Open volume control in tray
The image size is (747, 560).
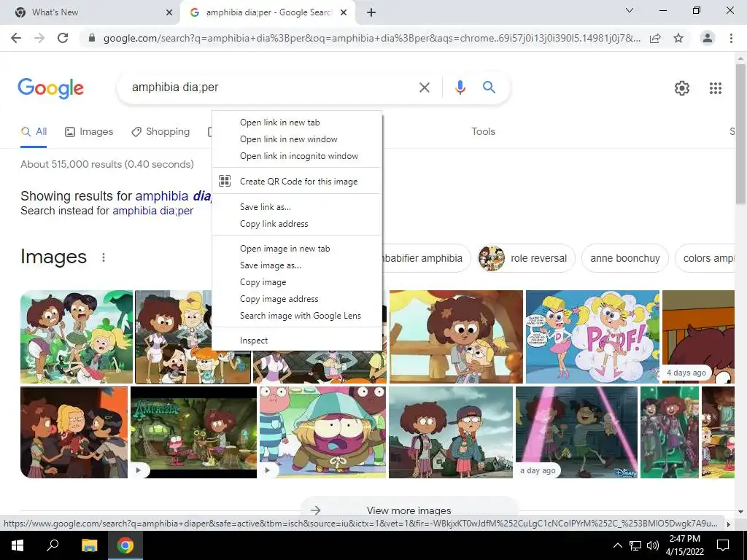pyautogui.click(x=653, y=545)
